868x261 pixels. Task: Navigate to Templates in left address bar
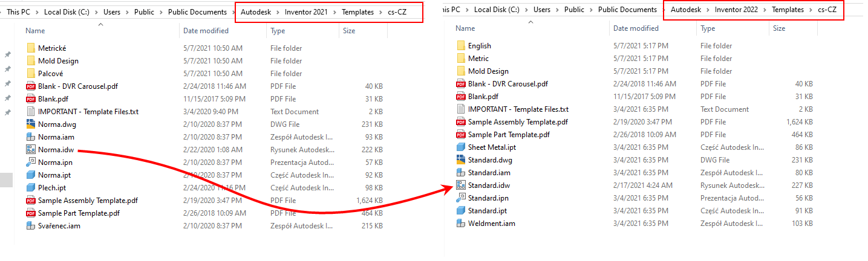pos(357,11)
